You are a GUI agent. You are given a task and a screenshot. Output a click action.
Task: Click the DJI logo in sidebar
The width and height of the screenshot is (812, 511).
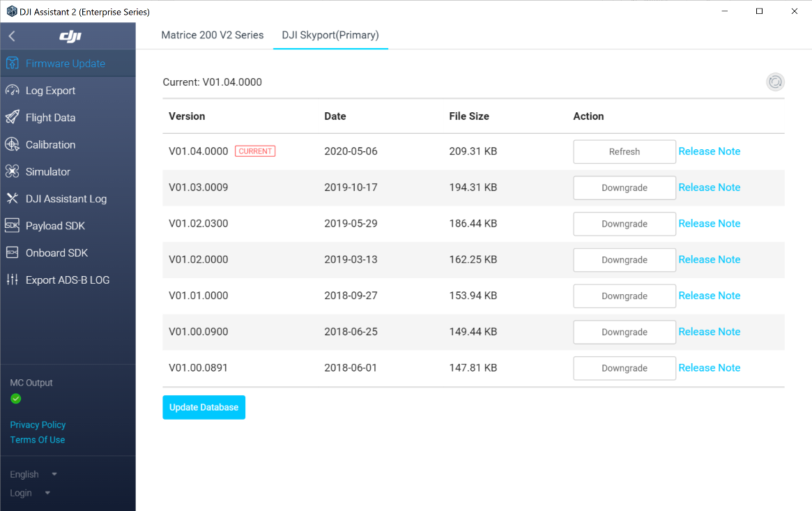[x=70, y=36]
